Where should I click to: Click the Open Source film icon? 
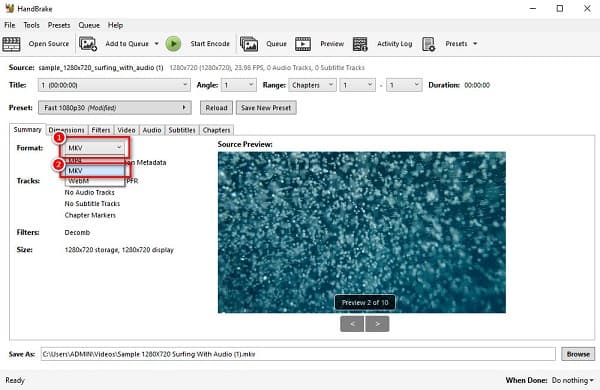click(x=11, y=44)
